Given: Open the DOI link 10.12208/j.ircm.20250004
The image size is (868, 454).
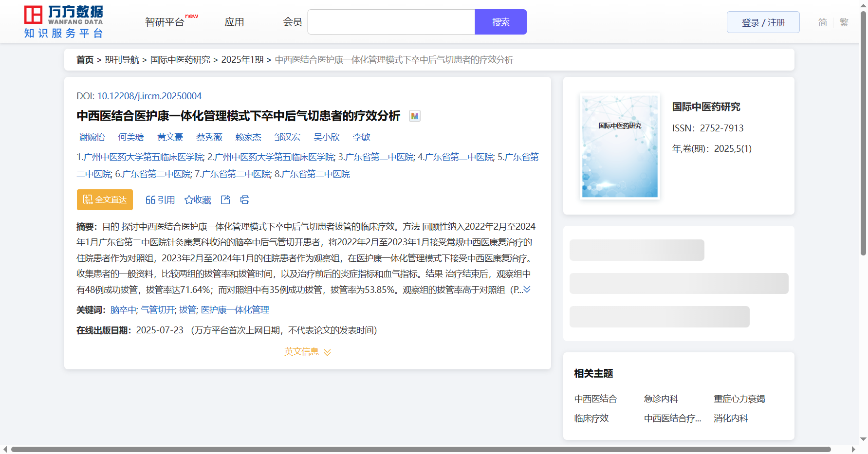Looking at the screenshot, I should (x=149, y=96).
